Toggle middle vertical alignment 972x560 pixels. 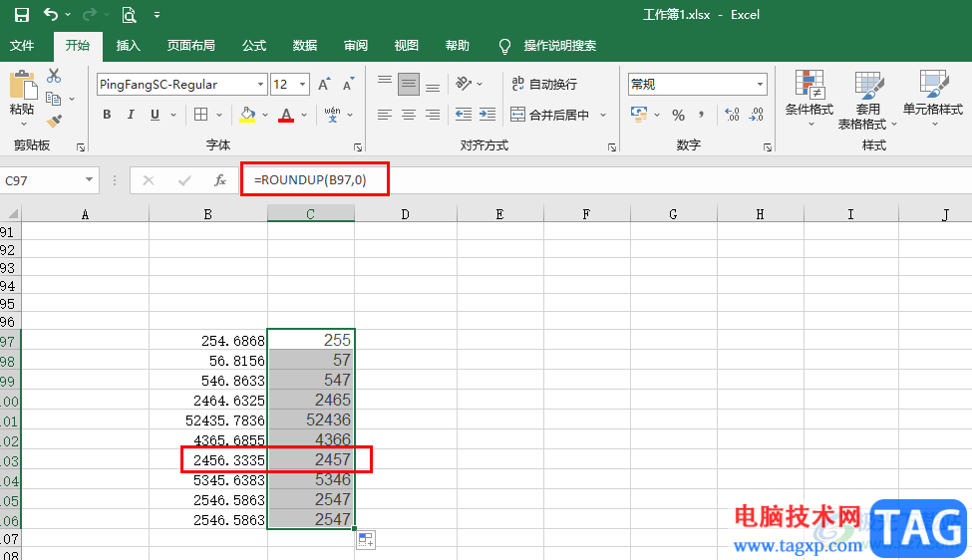(x=409, y=84)
